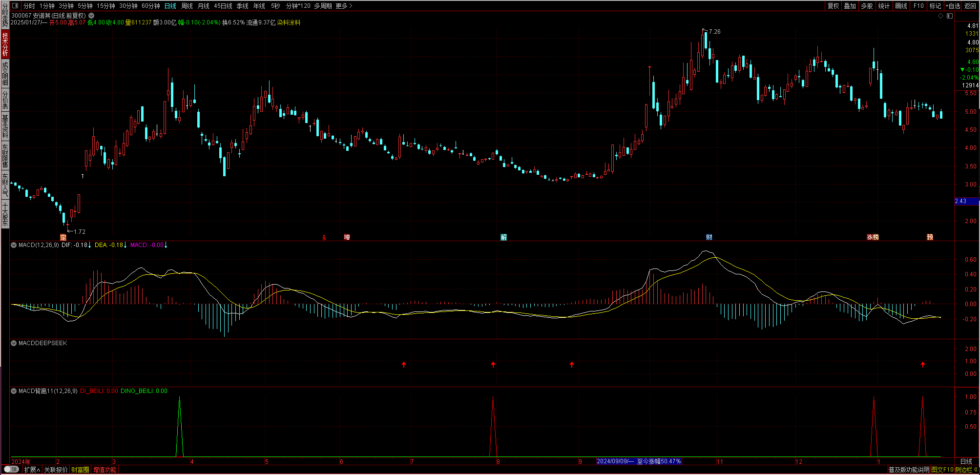
Task: Open 财富圈 link in status bar
Action: pos(81,470)
